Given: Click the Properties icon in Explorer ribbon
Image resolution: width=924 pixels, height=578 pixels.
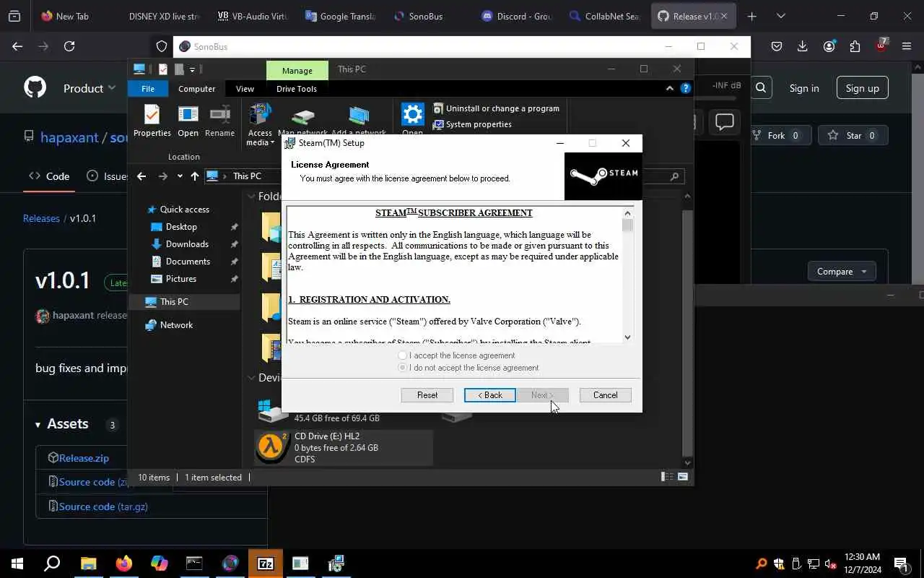Looking at the screenshot, I should click(x=152, y=121).
